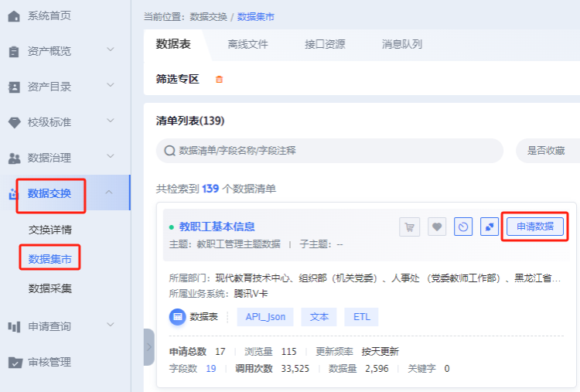Image resolution: width=580 pixels, height=392 pixels.
Task: Click the blue 数据表 type icon
Action: pyautogui.click(x=177, y=317)
